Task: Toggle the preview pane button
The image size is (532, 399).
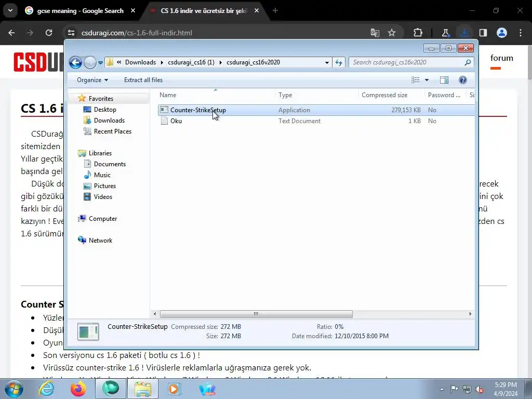Action: [x=444, y=80]
